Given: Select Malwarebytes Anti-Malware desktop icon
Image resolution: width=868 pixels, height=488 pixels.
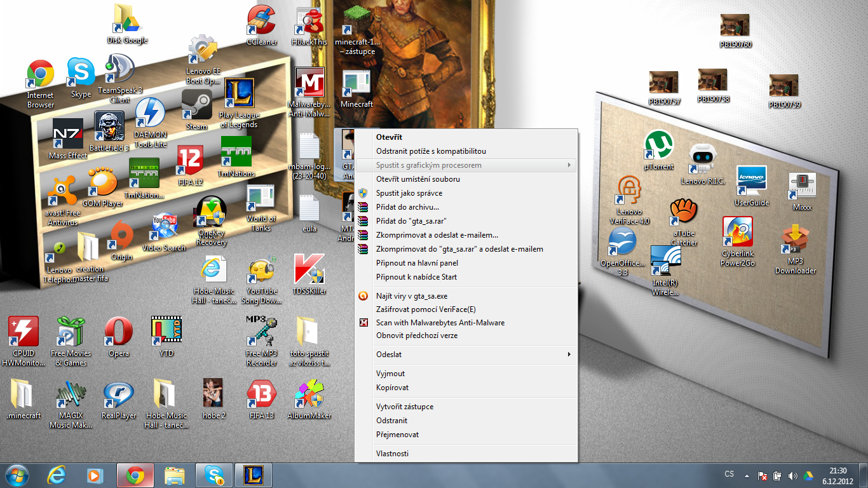Looking at the screenshot, I should tap(309, 92).
